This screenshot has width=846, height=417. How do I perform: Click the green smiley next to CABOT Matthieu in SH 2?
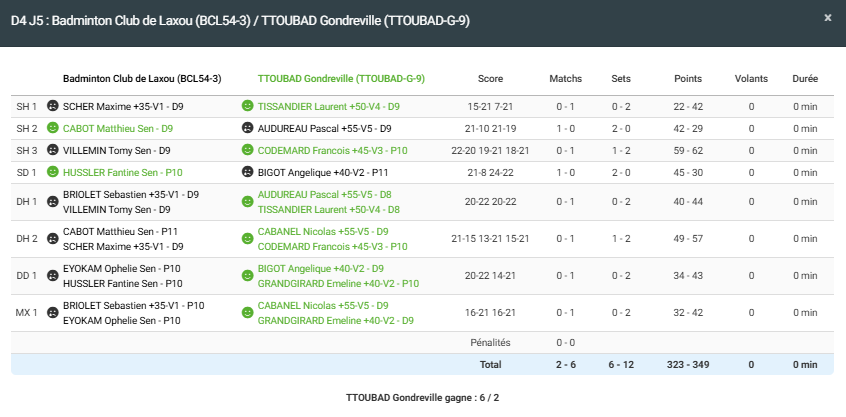coord(53,128)
